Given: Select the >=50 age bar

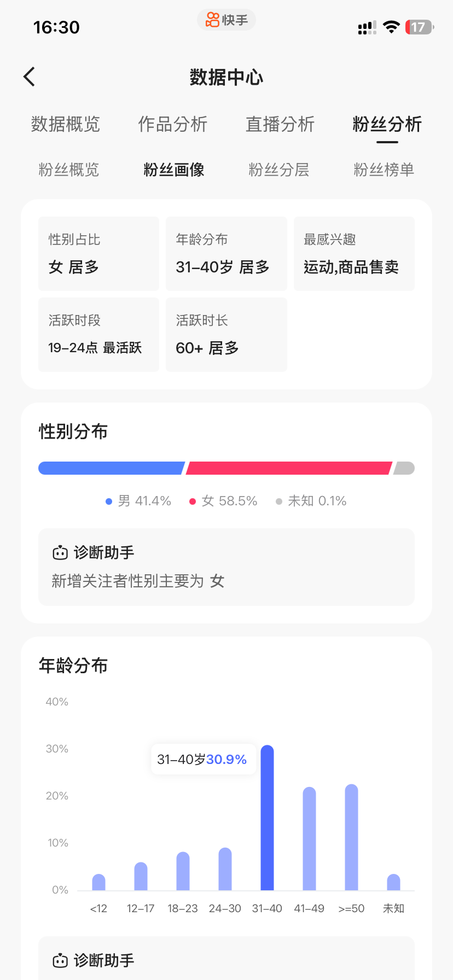Looking at the screenshot, I should (351, 837).
